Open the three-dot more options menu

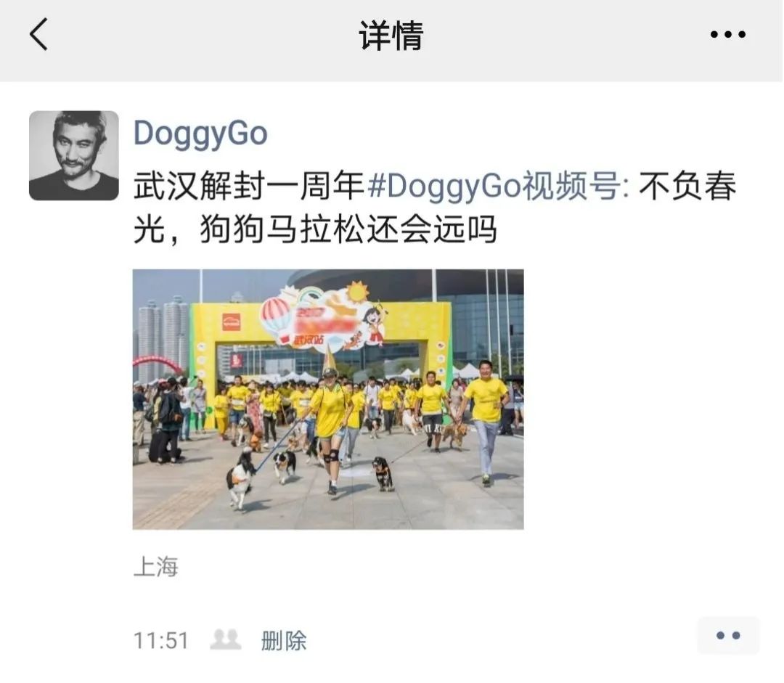(x=727, y=35)
